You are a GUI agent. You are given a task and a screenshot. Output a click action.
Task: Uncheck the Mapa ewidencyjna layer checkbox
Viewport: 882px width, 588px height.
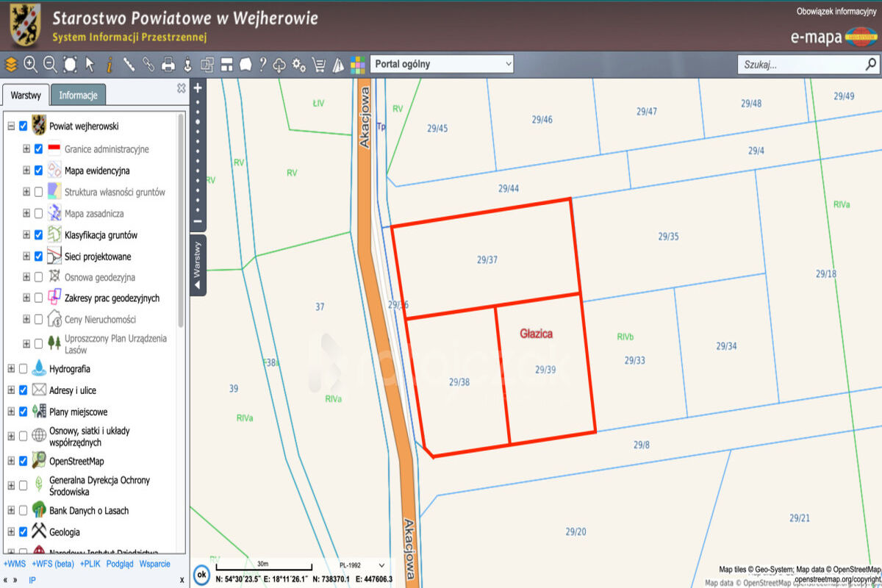point(38,171)
